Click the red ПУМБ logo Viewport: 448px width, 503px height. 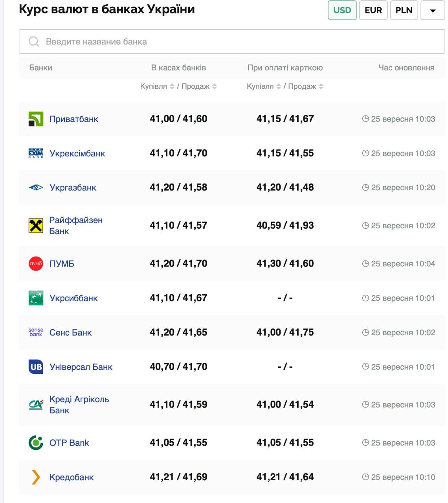(36, 264)
